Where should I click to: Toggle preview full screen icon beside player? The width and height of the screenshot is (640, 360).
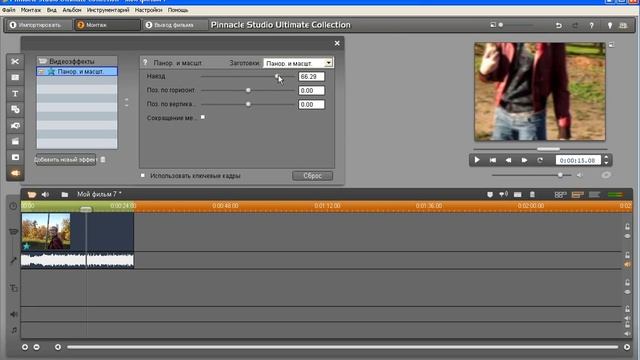tap(611, 44)
